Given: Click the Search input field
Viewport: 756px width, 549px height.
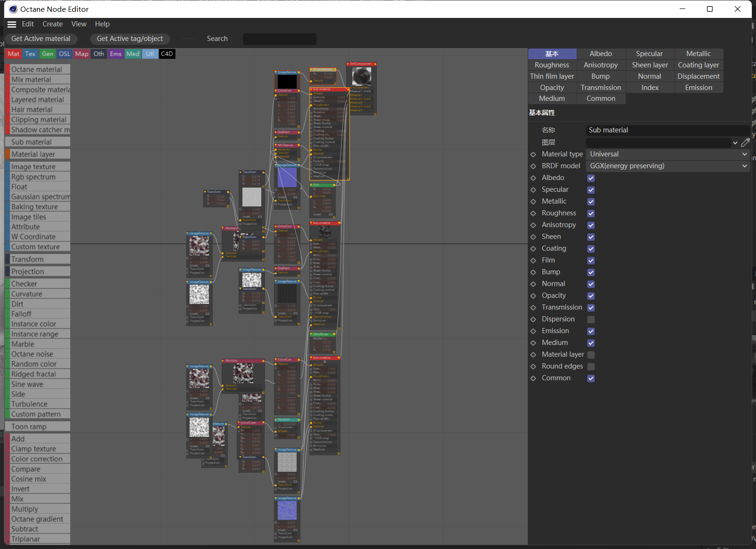Looking at the screenshot, I should tap(279, 39).
